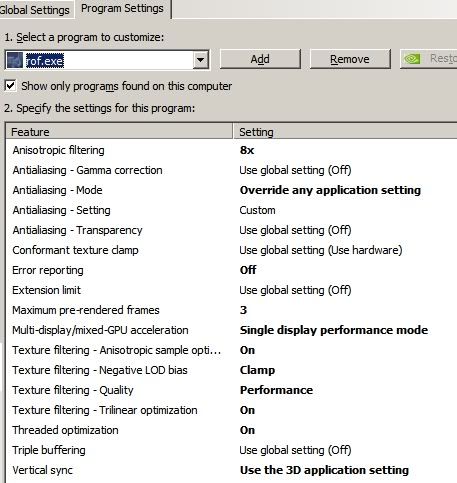457x483 pixels.
Task: Select Multi-display/mixed-GPU acceleration feature
Action: [x=100, y=330]
